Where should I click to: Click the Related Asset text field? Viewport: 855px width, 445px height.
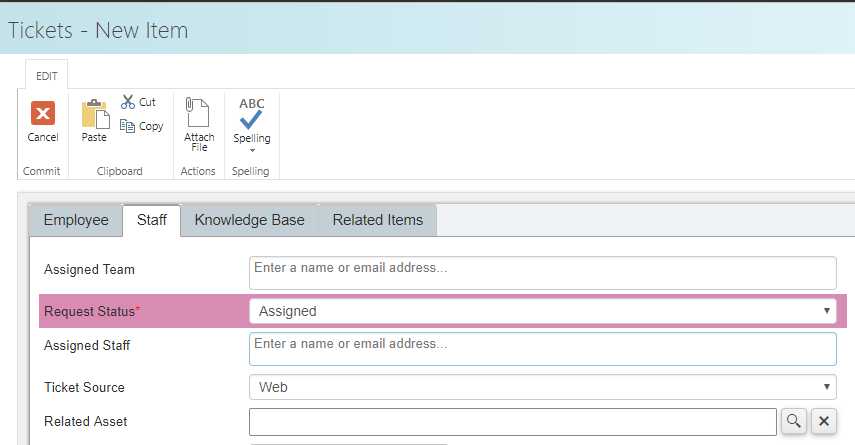513,422
